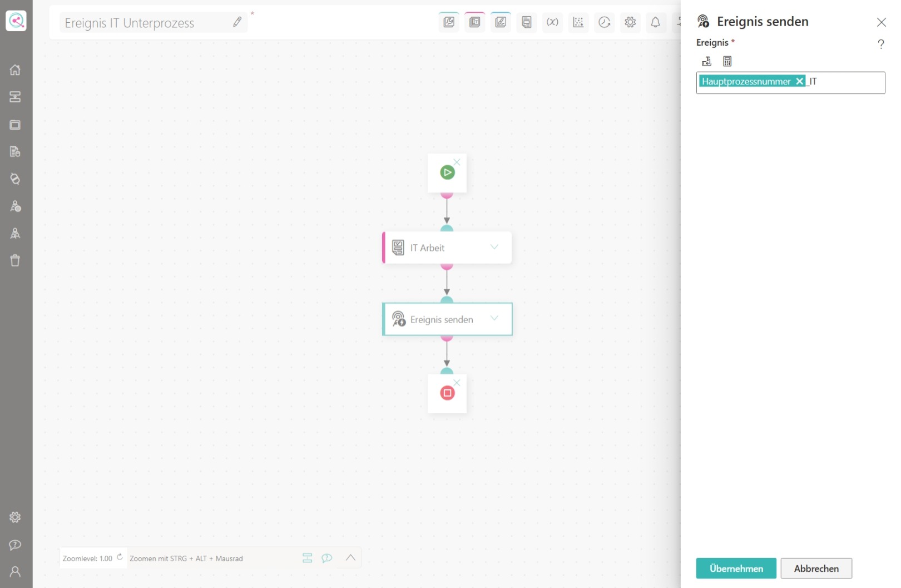Click the Abbrechen button
This screenshot has width=901, height=588.
[816, 569]
